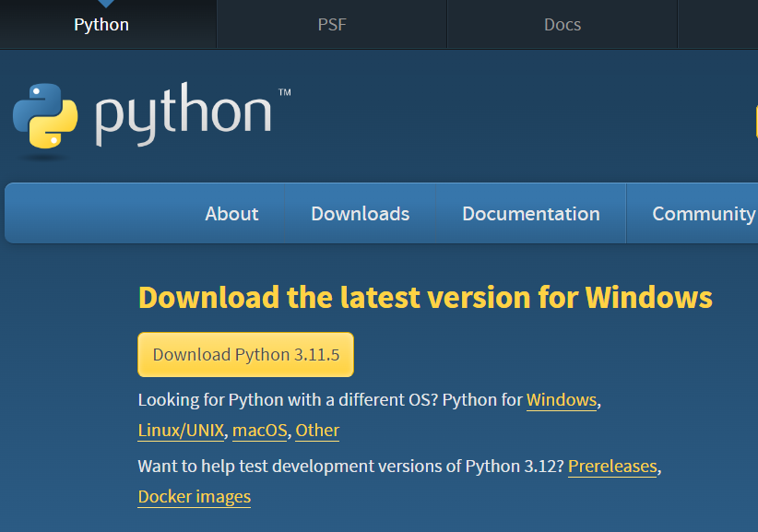Select the Python top tab
758x532 pixels.
(x=101, y=25)
